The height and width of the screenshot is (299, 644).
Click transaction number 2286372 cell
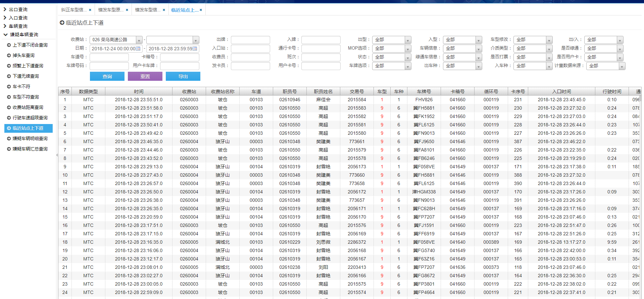tap(357, 242)
